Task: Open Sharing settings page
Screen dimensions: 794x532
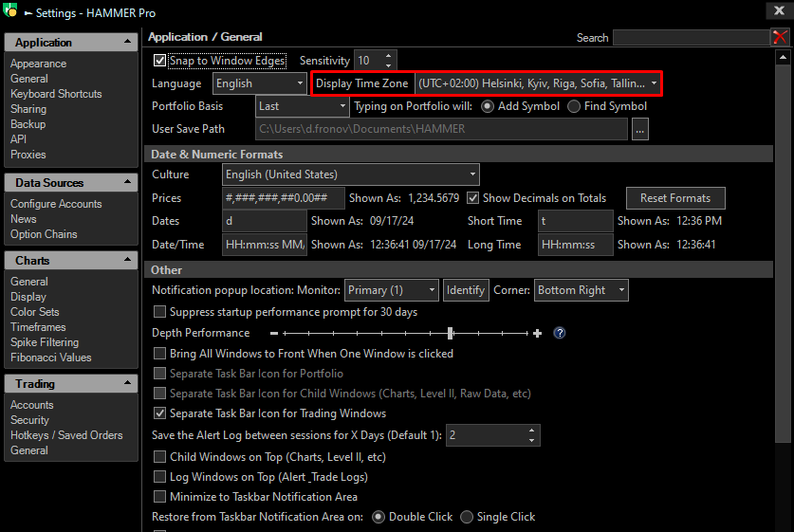Action: (28, 109)
